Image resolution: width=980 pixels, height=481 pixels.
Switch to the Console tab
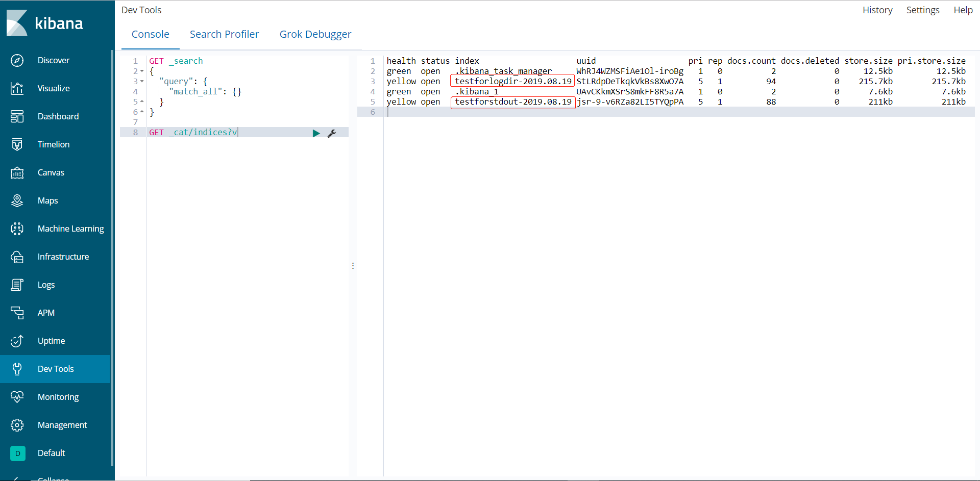click(150, 34)
